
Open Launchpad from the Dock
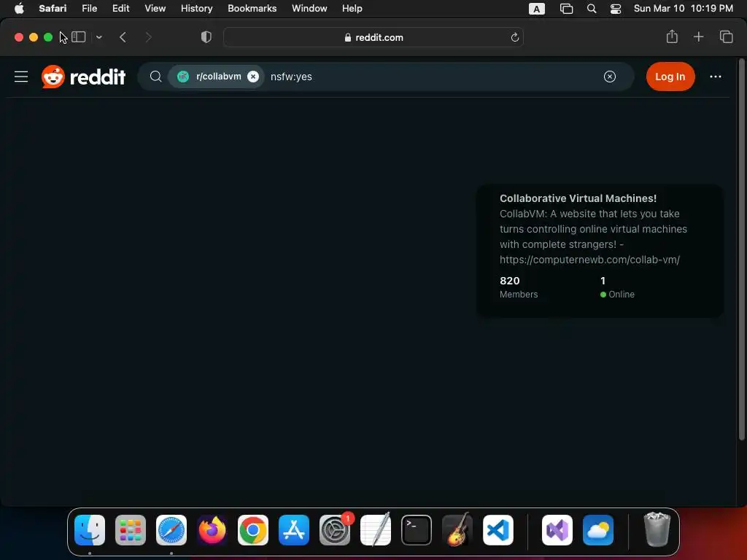[131, 530]
